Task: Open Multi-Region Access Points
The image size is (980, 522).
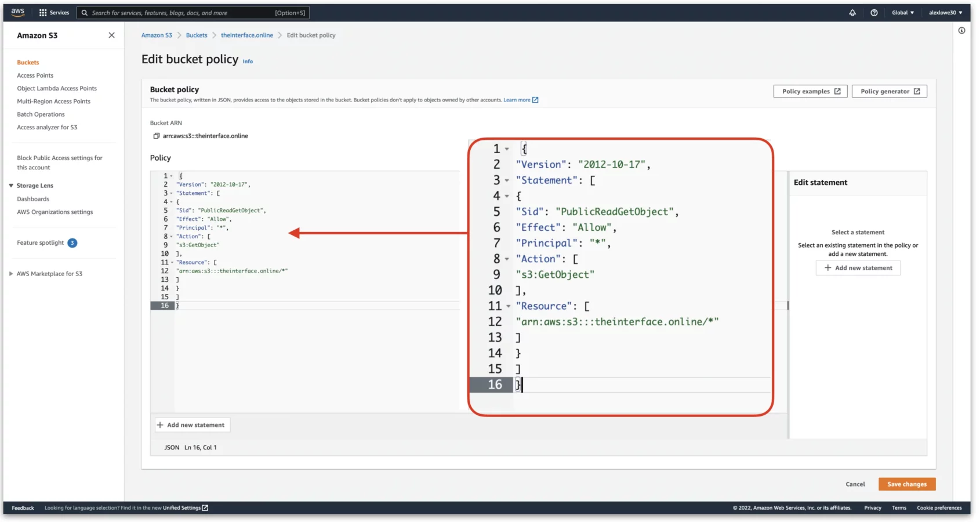Action: (53, 101)
